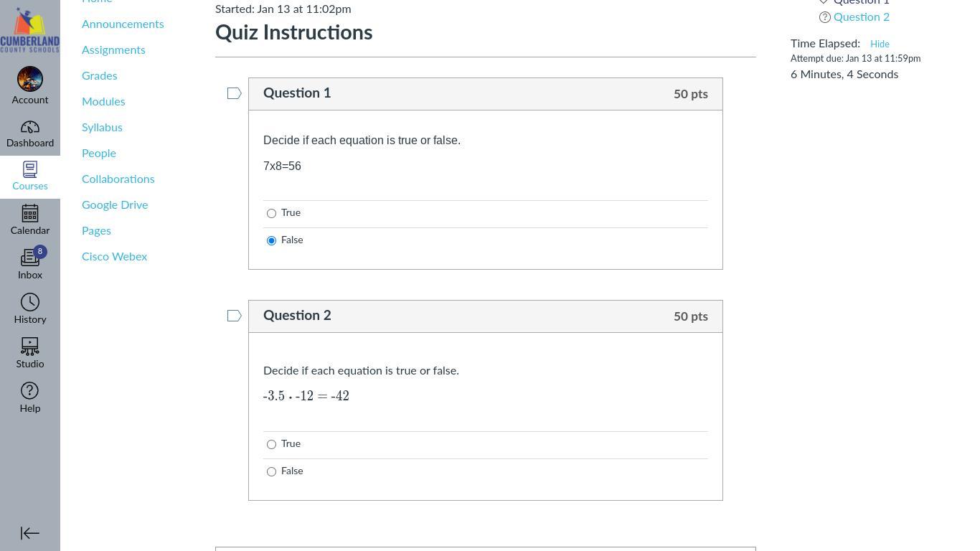Go to the Dashboard icon

30,128
